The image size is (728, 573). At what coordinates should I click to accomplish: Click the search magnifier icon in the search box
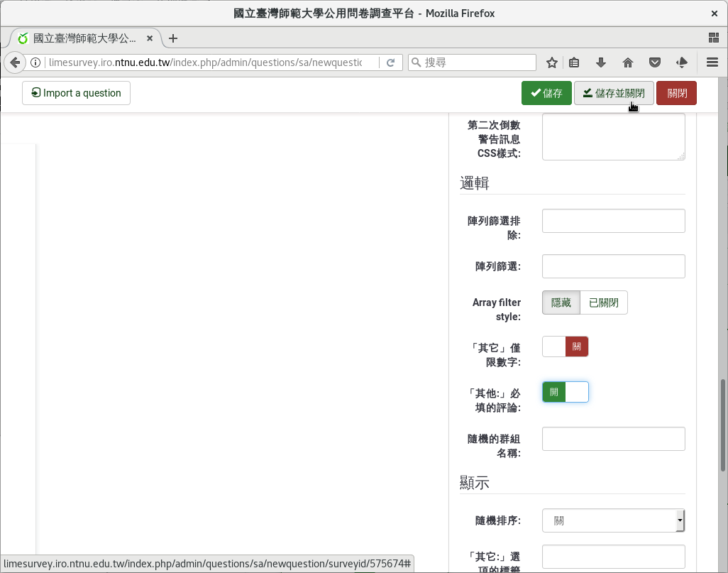417,62
